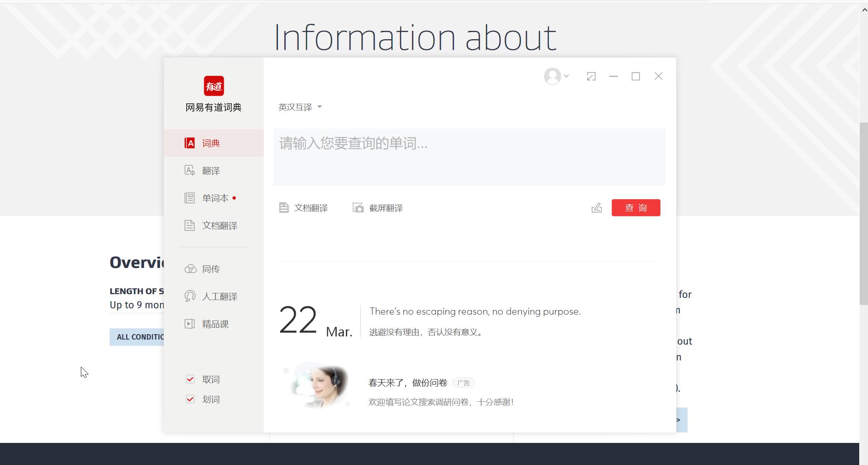Select 文档翻译 from the sidebar
This screenshot has width=868, height=465.
tap(219, 225)
